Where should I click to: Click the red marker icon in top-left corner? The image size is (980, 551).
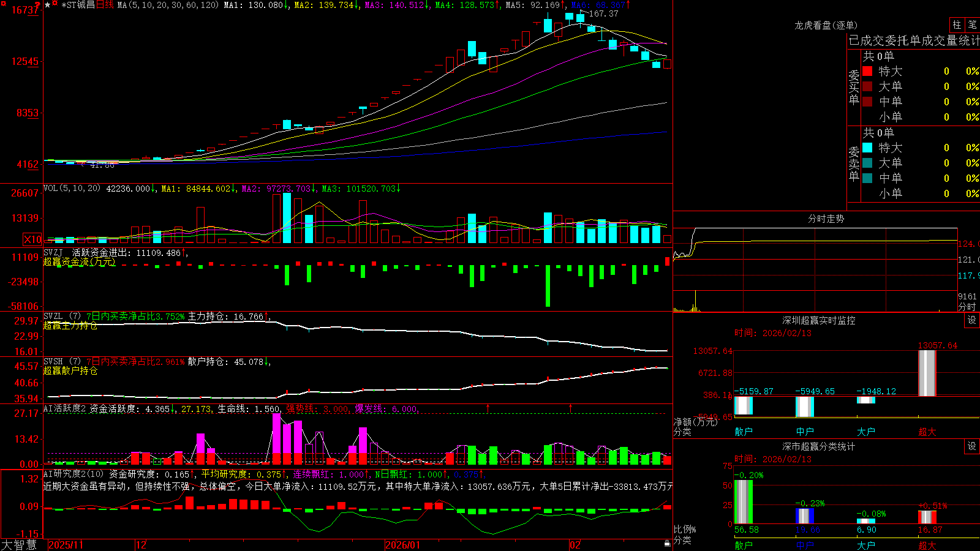(3, 3)
